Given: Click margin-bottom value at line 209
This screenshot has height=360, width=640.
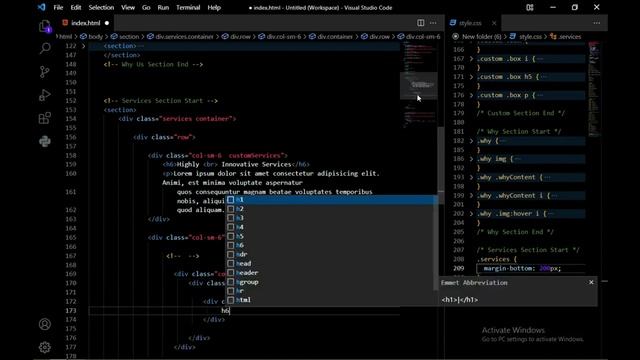Looking at the screenshot, I should pos(550,268).
